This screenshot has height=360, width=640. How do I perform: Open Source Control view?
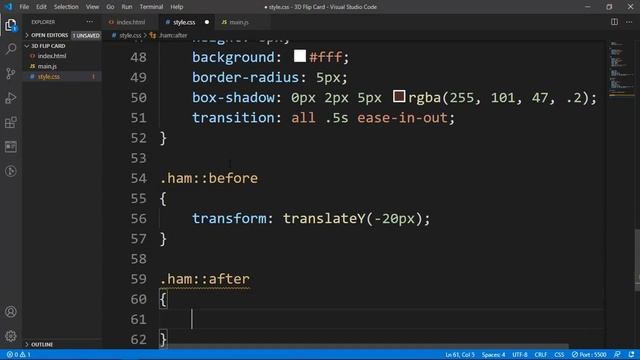pyautogui.click(x=11, y=73)
